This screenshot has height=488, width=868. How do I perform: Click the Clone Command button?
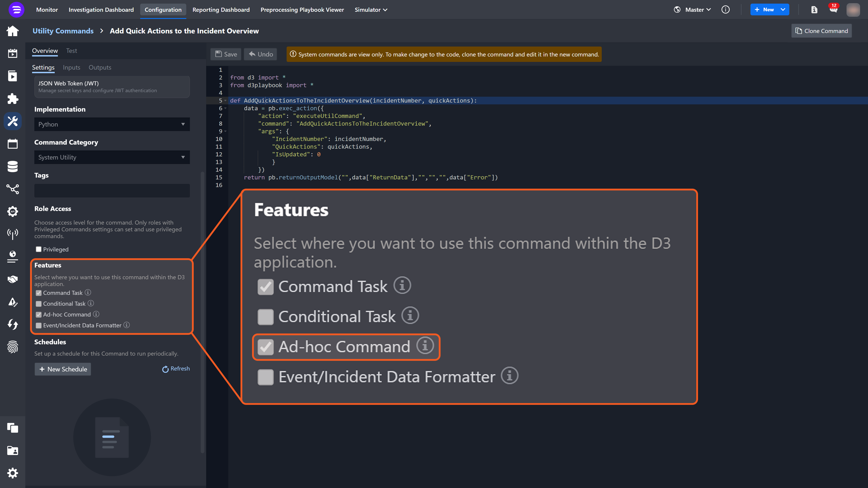(821, 31)
